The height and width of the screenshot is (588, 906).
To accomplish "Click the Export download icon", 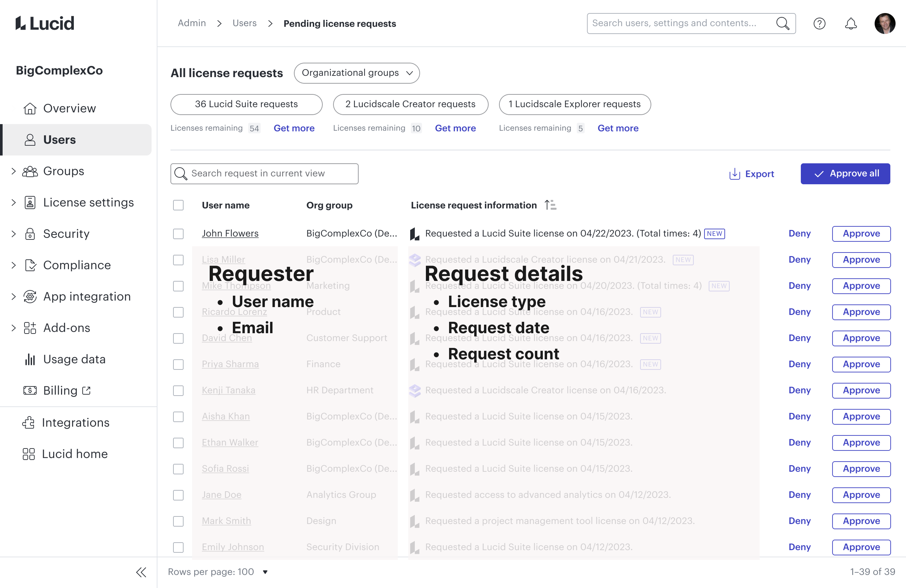I will [x=734, y=174].
